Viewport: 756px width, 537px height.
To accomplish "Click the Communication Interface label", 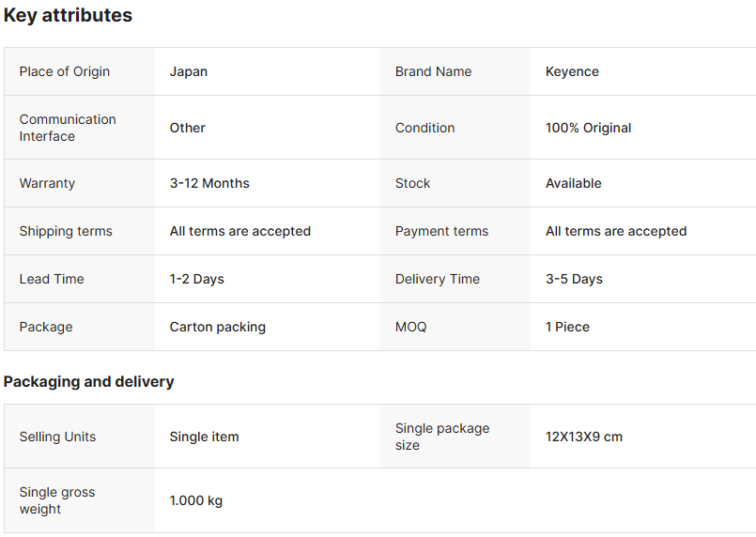I will point(68,128).
